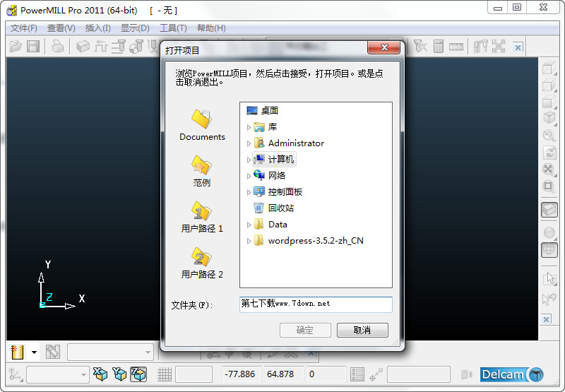Select the second cube view icon on right toolbar
565x392 pixels.
pos(549,85)
